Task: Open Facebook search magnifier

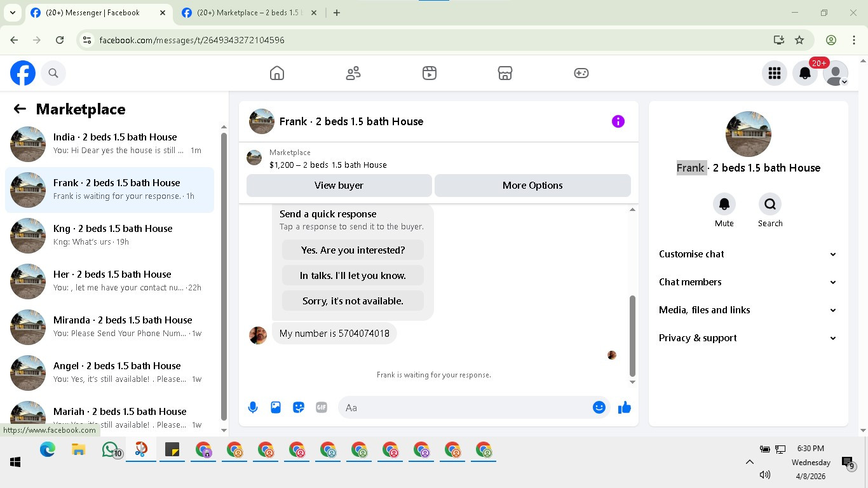Action: tap(53, 73)
